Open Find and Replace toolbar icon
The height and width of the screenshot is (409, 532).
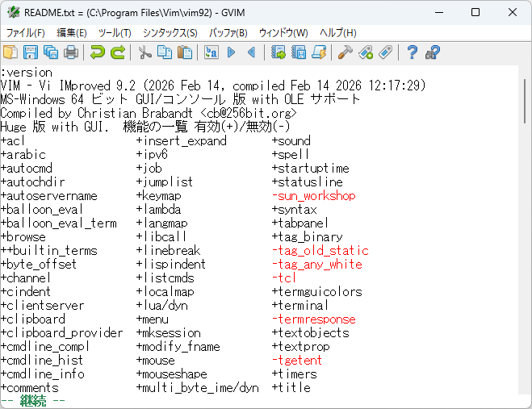211,52
